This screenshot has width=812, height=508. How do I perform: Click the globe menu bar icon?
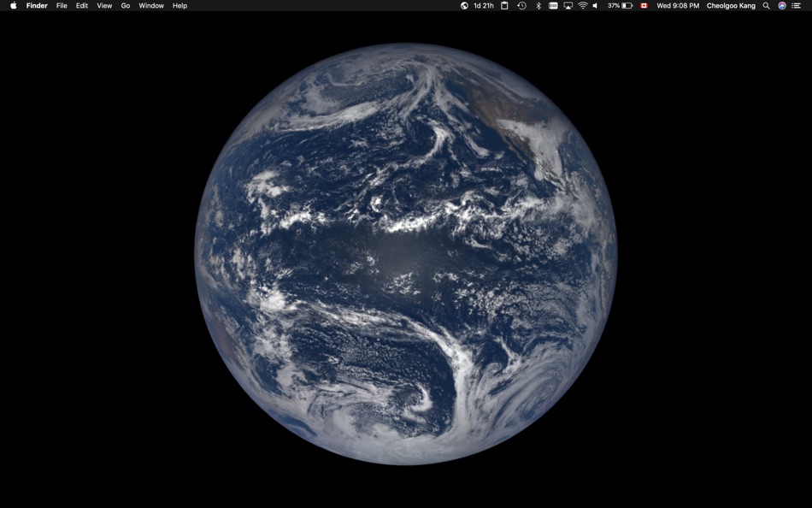click(x=464, y=6)
